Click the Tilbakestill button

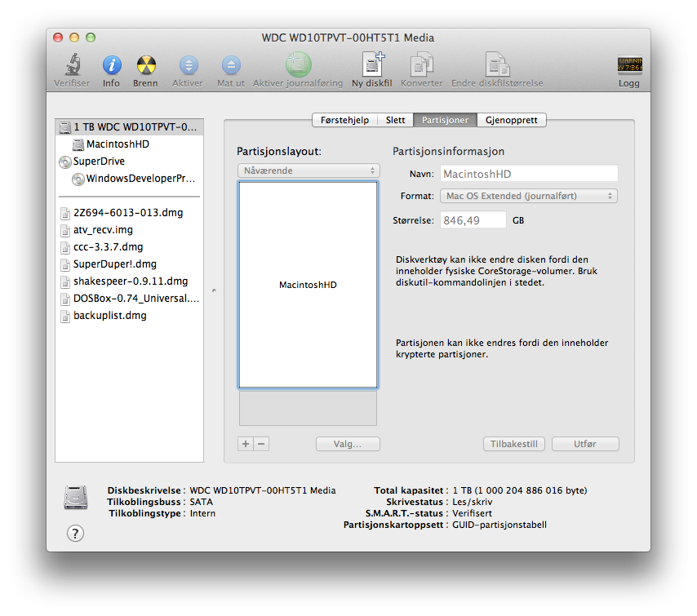(x=514, y=444)
